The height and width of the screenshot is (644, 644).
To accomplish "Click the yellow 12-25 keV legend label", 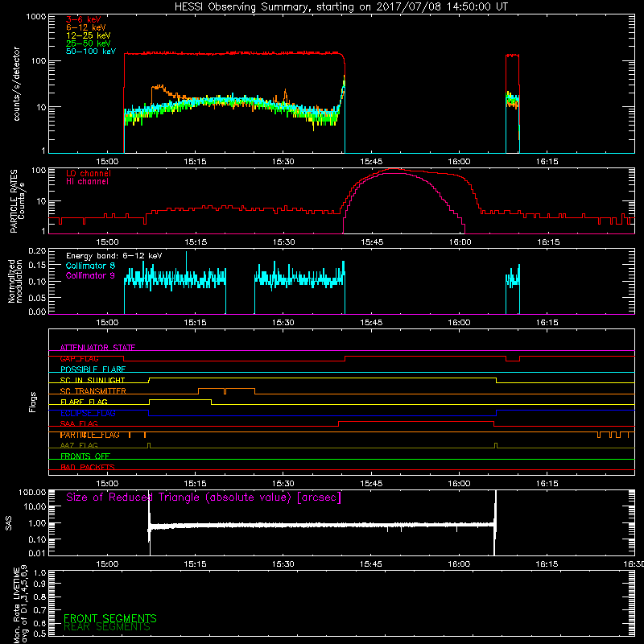I will (x=89, y=35).
